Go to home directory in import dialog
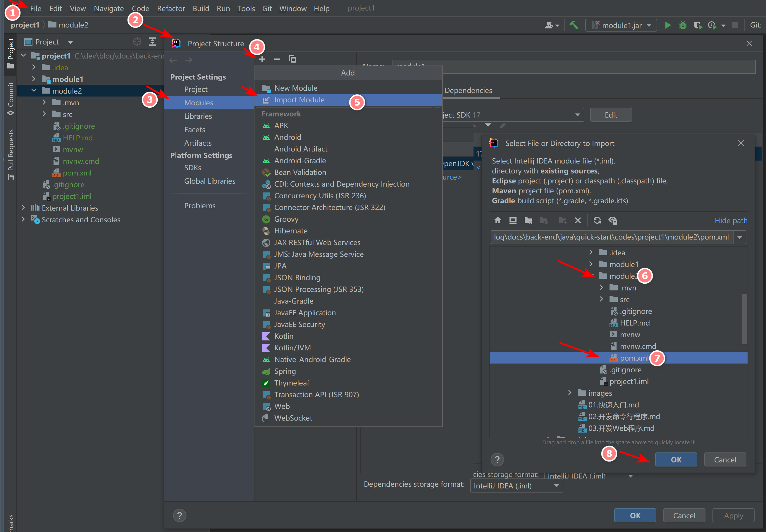This screenshot has height=532, width=766. point(498,220)
